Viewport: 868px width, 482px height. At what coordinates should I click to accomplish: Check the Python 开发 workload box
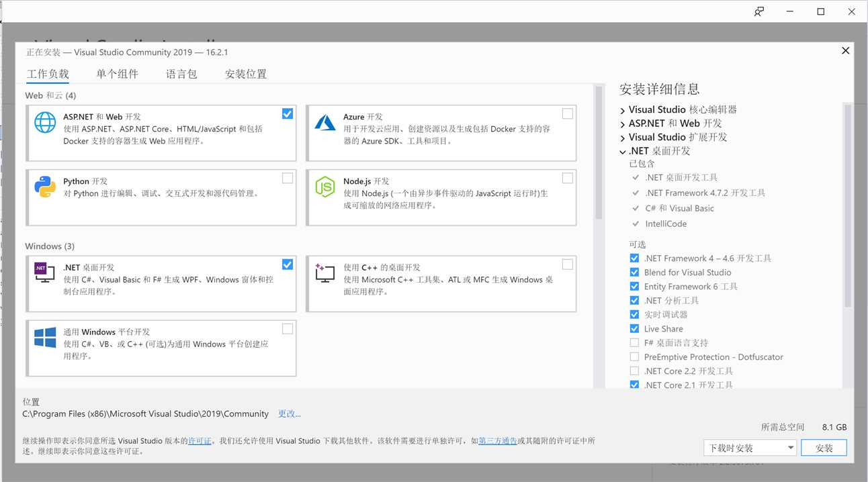pyautogui.click(x=288, y=178)
